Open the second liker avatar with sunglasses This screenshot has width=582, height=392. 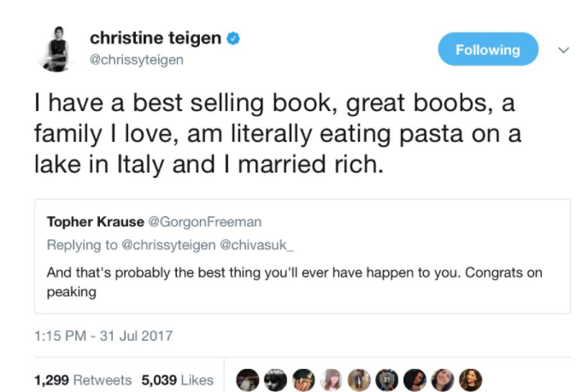(275, 380)
